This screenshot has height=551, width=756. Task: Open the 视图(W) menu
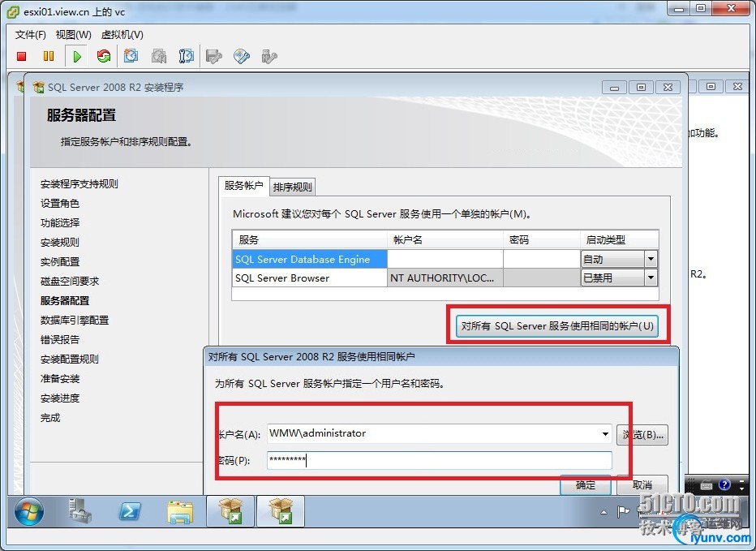click(73, 35)
